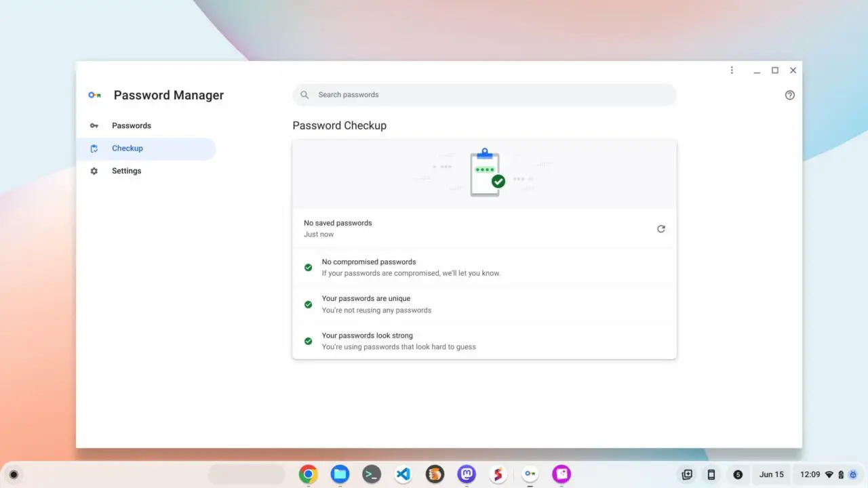
Task: Click the green check beside passwords look strong
Action: coord(308,341)
